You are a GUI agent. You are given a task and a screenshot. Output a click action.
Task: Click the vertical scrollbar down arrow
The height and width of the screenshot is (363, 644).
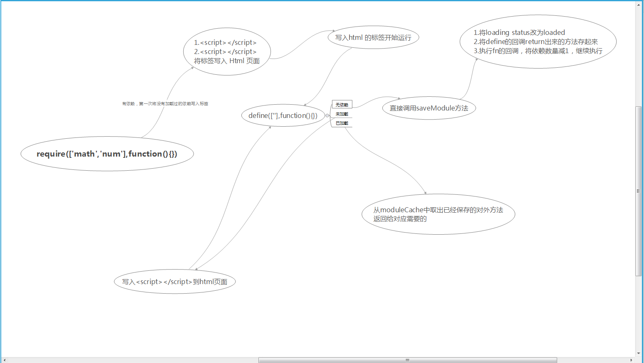639,353
